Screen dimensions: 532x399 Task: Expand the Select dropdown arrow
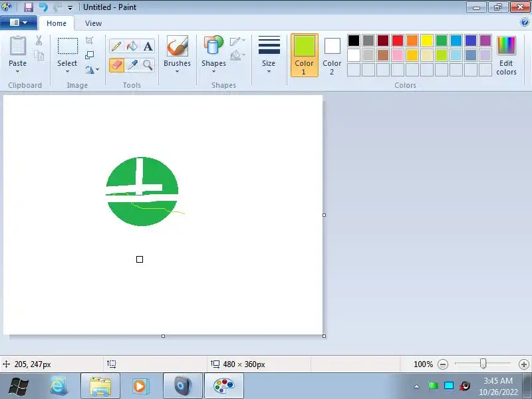[x=67, y=72]
